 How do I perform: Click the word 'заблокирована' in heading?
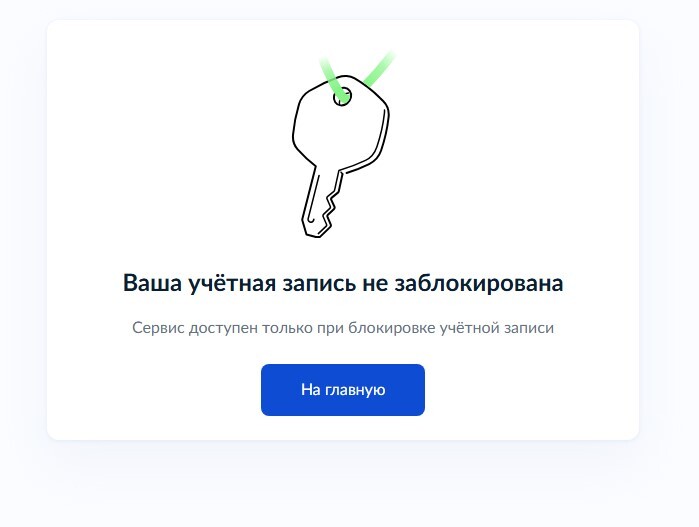pyautogui.click(x=479, y=283)
